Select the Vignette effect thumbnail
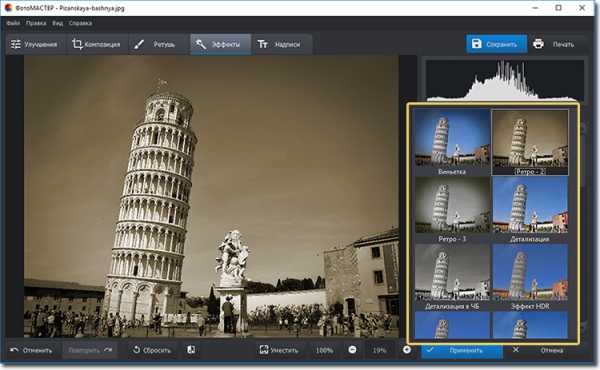600x370 pixels. (452, 142)
